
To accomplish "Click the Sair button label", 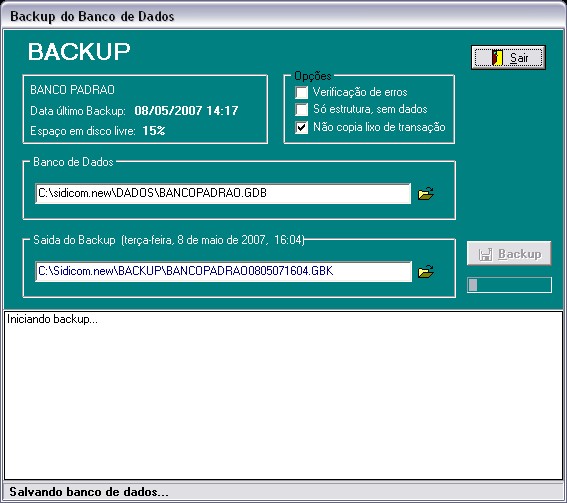I will (519, 58).
